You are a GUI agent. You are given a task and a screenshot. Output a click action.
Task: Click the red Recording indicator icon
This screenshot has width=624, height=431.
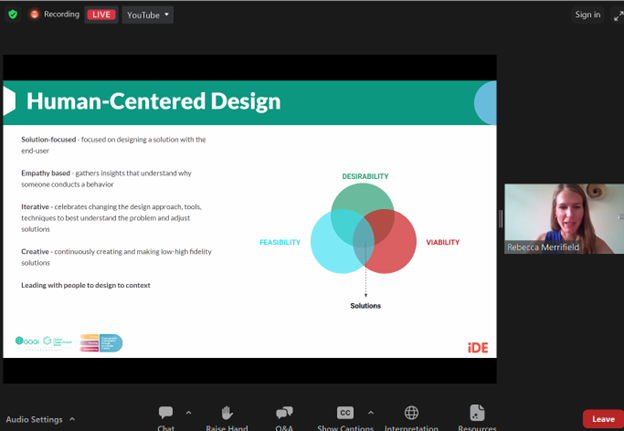coord(35,15)
